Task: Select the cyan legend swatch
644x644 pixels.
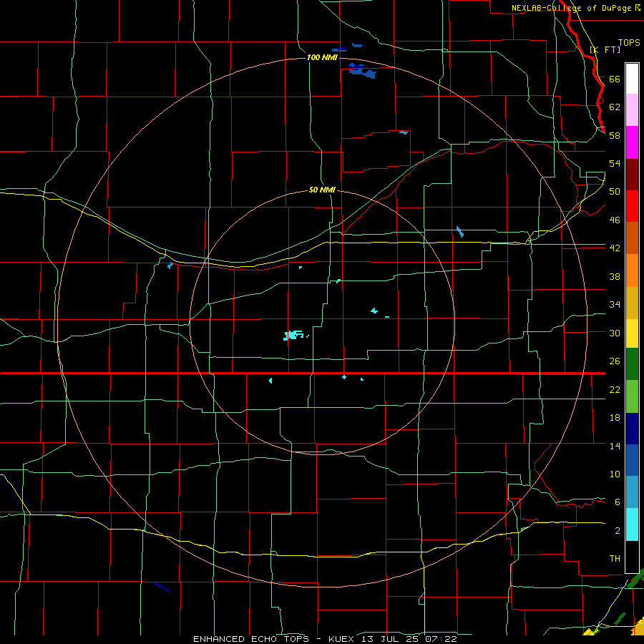Action: [632, 525]
